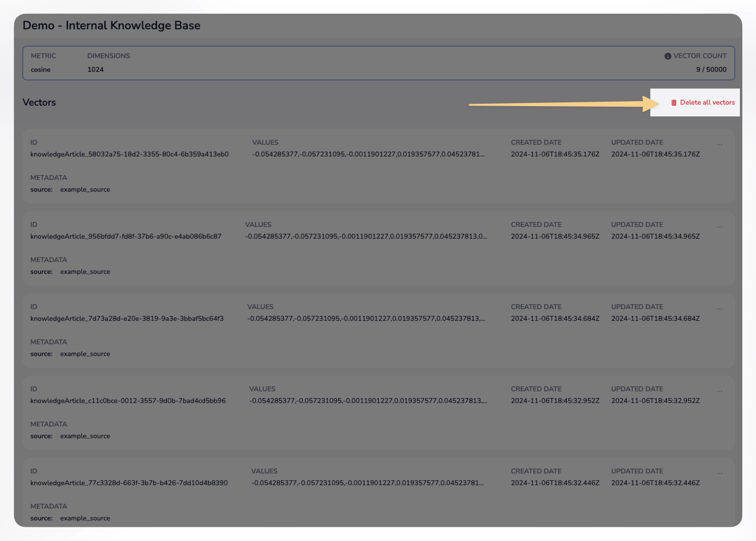Open three-dot menu for knowledgeArticle_c11c0bce vector
756x541 pixels.
click(719, 391)
